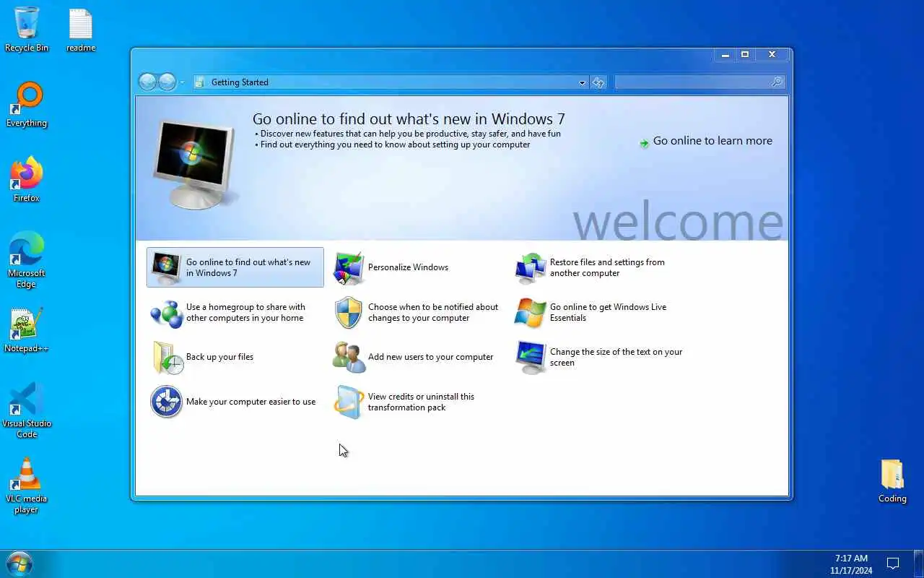This screenshot has width=924, height=578.
Task: Select the Visual Studio Code shortcut
Action: 27,410
